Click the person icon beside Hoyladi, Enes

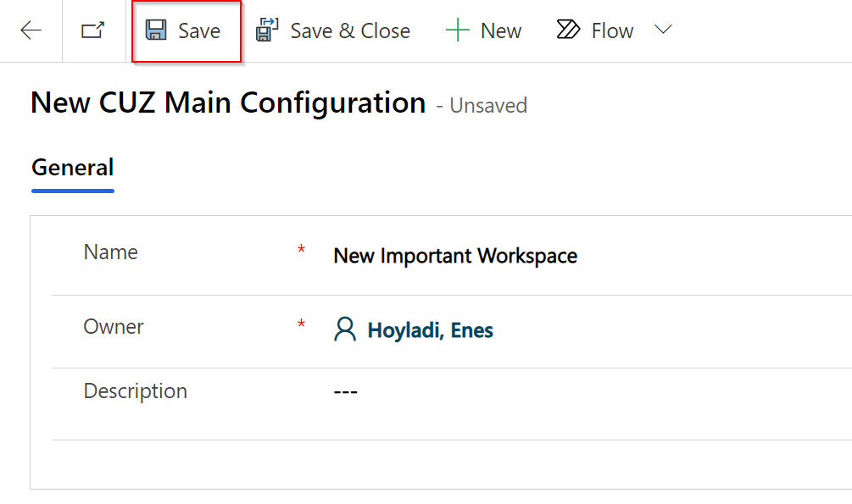(344, 330)
